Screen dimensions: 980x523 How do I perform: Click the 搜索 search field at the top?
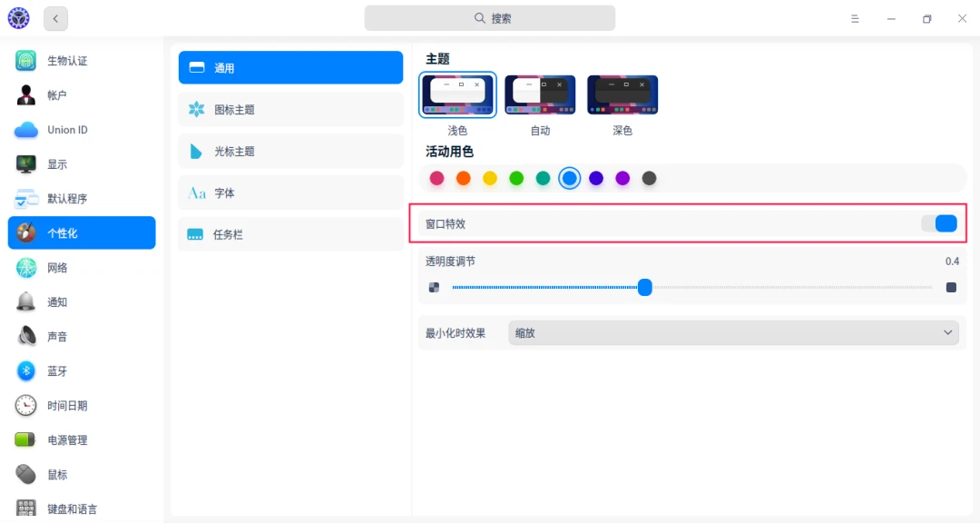tap(490, 17)
